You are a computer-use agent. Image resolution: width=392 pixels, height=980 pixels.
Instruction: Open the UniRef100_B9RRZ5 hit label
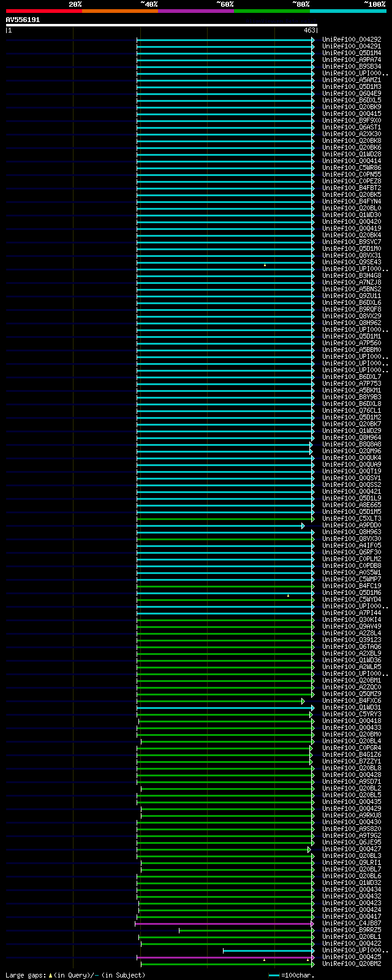352,930
